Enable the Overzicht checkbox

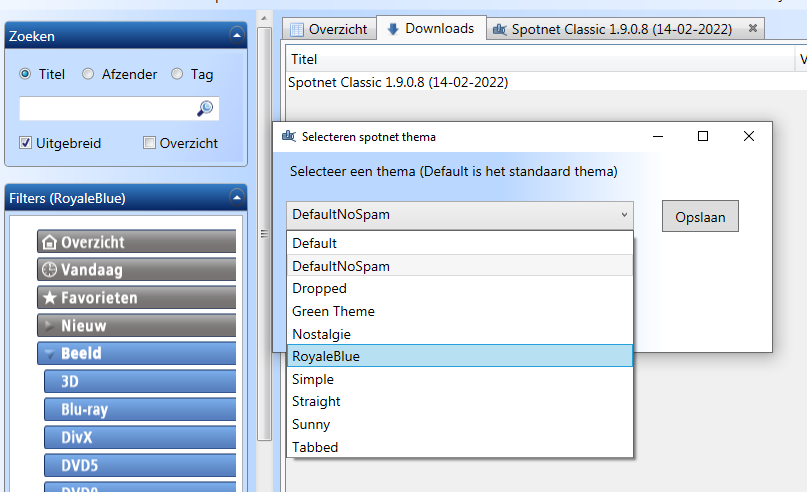149,143
